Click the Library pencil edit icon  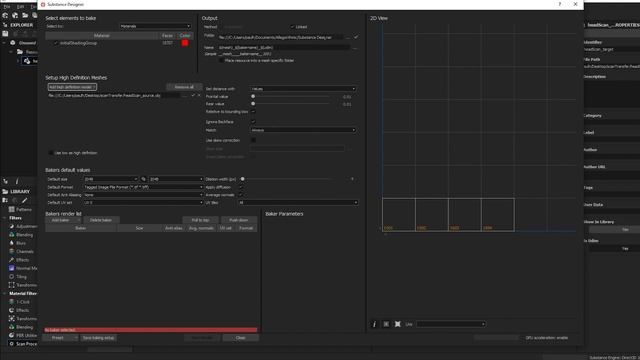click(x=24, y=200)
